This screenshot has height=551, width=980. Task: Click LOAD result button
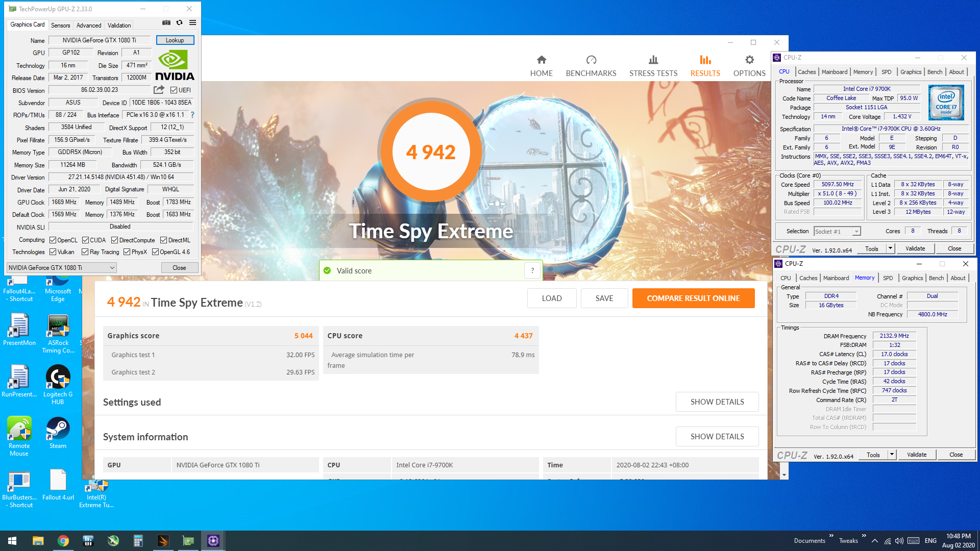pyautogui.click(x=552, y=298)
